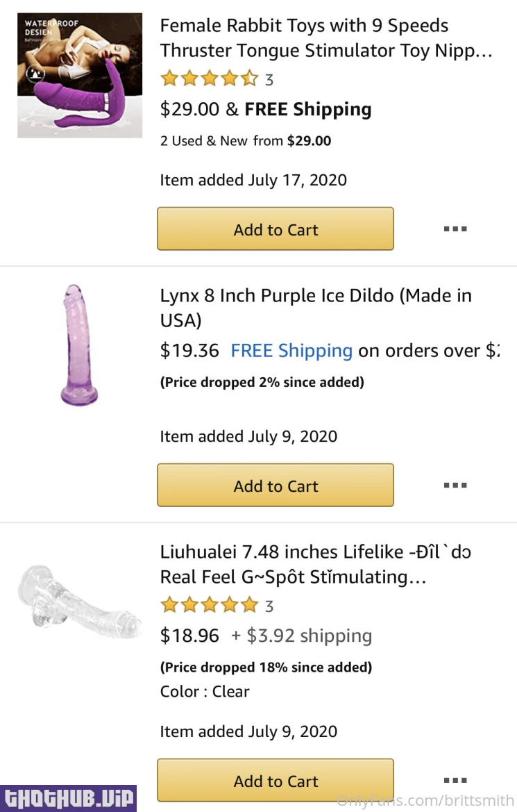Screen dimensions: 517x812
Task: Open the purple Lynx product thumbnail
Action: pos(78,345)
